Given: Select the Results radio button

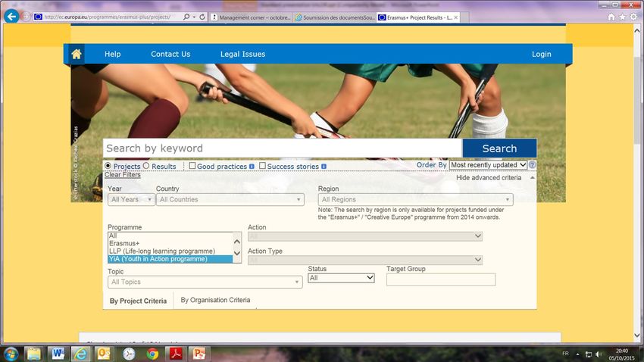Looking at the screenshot, I should (146, 166).
